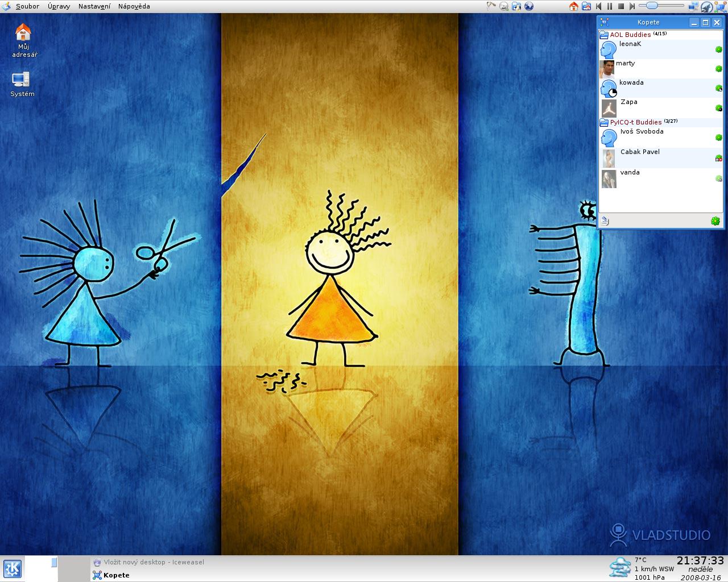728x582 pixels.
Task: Click marty's ICQ status flower icon
Action: [x=718, y=69]
